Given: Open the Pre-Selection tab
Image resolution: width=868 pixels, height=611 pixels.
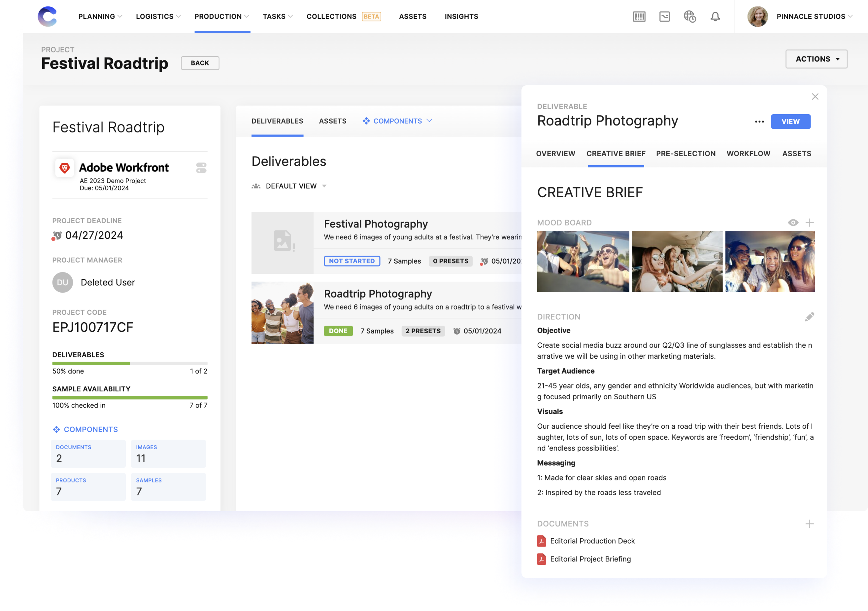Looking at the screenshot, I should click(x=685, y=154).
